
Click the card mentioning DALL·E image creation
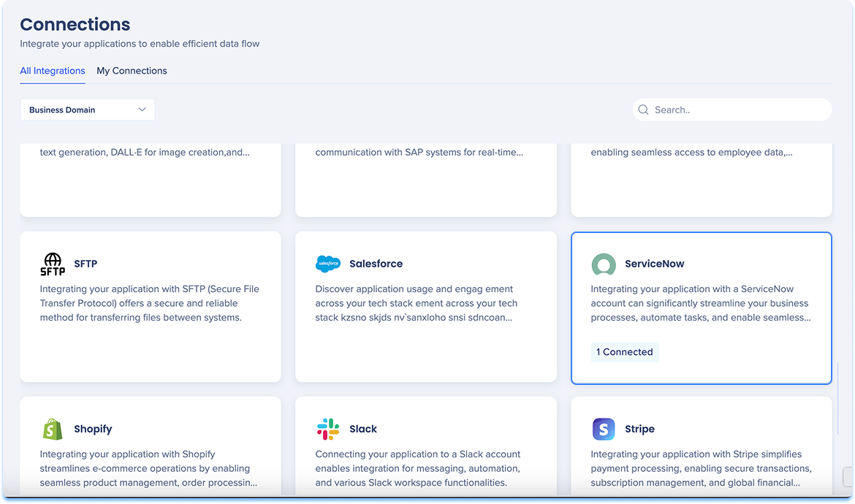pyautogui.click(x=151, y=180)
